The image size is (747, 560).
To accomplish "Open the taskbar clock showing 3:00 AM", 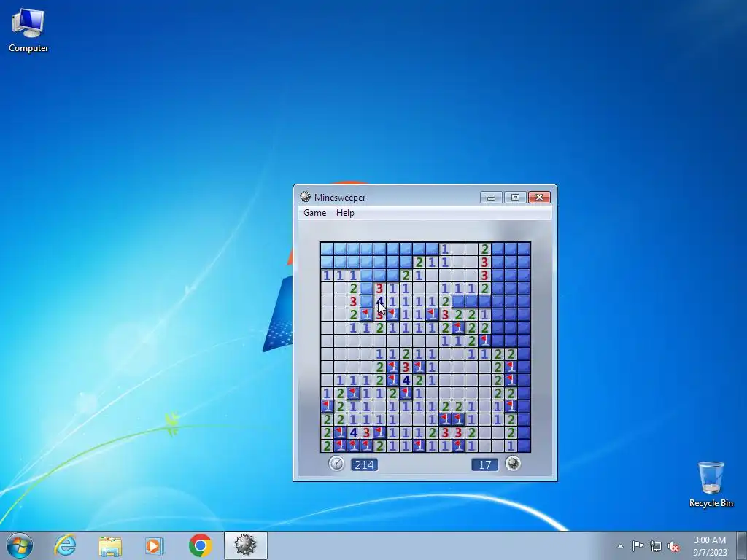I will 710,545.
